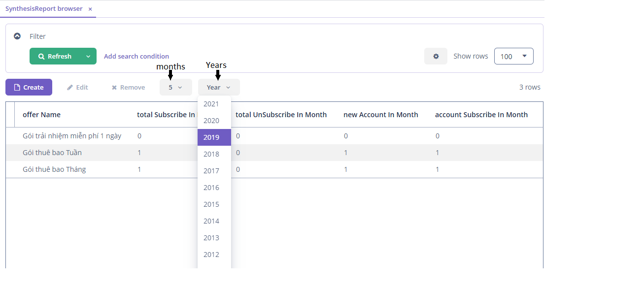
Task: Open the Refresh button dropdown arrow
Action: click(88, 56)
